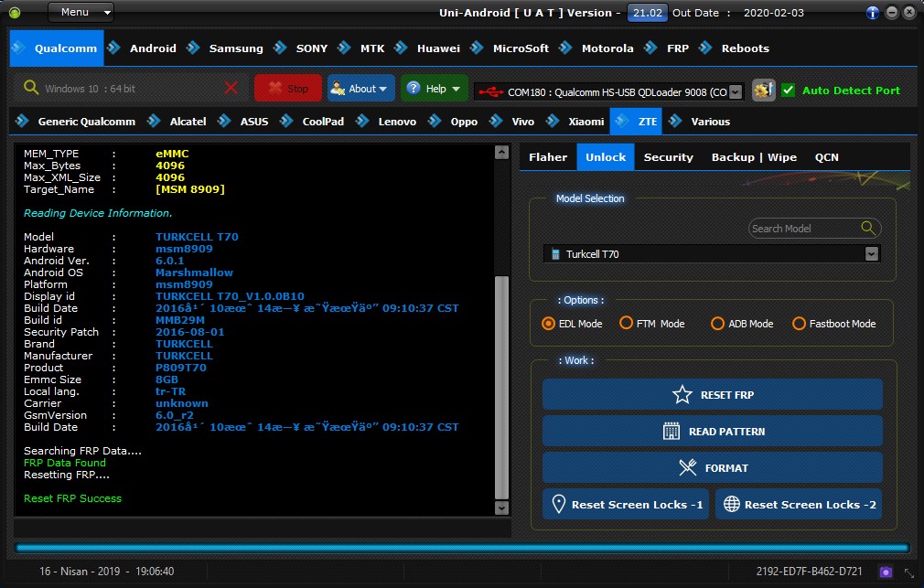The image size is (924, 588).
Task: Click the red X clear icon
Action: (x=231, y=89)
